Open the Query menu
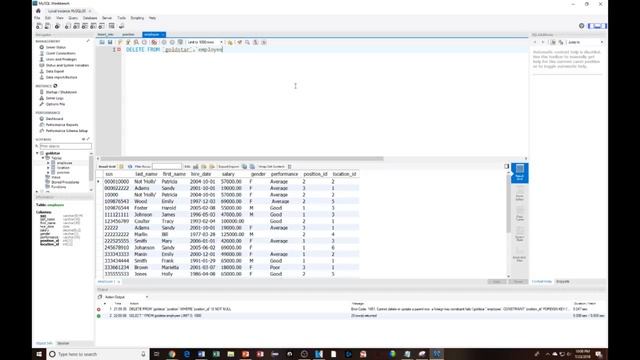Viewport: 640px width, 360px height. tap(73, 18)
